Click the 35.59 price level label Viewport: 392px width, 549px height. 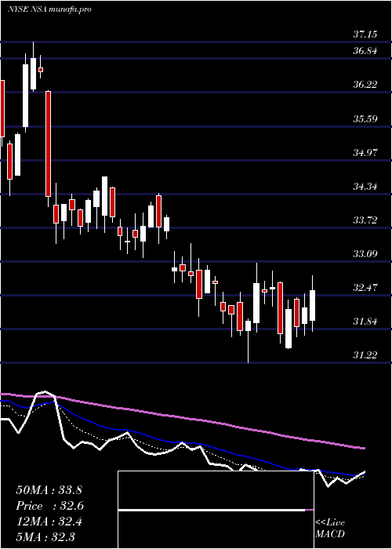point(365,118)
